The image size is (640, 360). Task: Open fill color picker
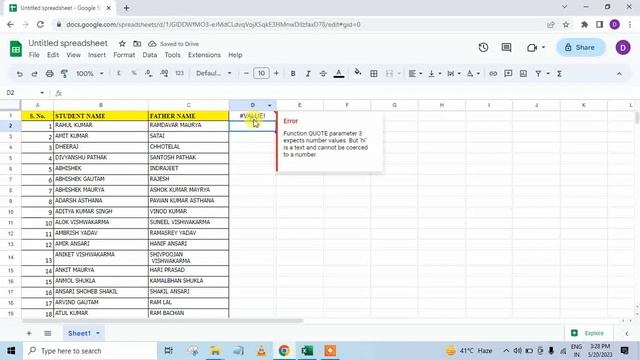[x=358, y=73]
